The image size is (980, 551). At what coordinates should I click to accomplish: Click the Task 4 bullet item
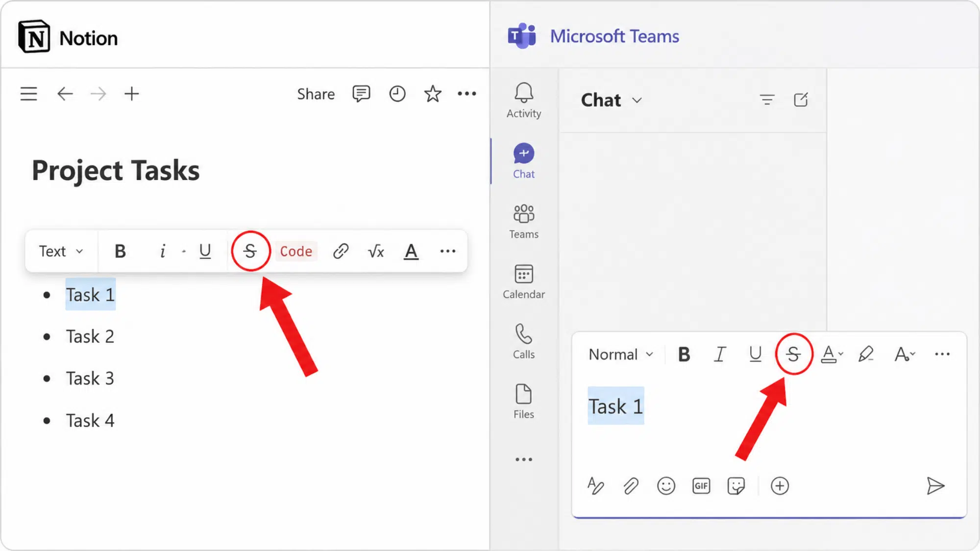[x=90, y=421]
